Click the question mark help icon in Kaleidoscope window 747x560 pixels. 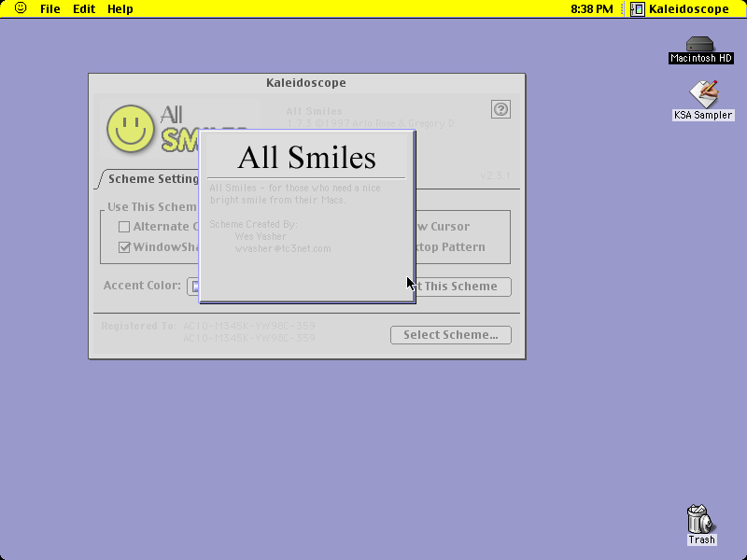(500, 109)
